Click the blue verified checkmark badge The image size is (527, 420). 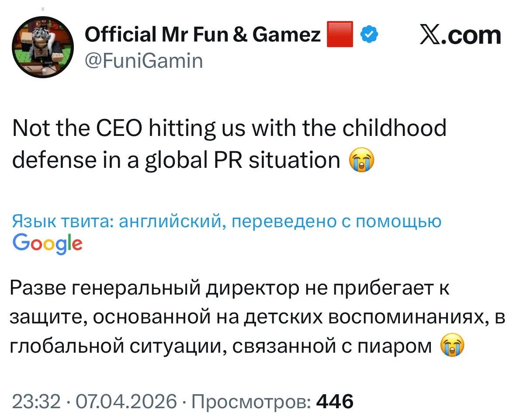[368, 34]
